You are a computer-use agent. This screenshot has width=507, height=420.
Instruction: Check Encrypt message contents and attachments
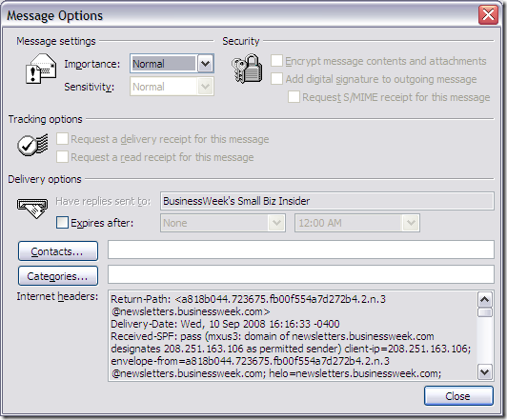(276, 60)
